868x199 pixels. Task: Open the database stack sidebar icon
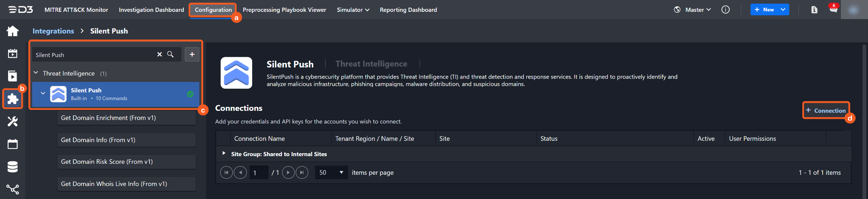pos(13,167)
